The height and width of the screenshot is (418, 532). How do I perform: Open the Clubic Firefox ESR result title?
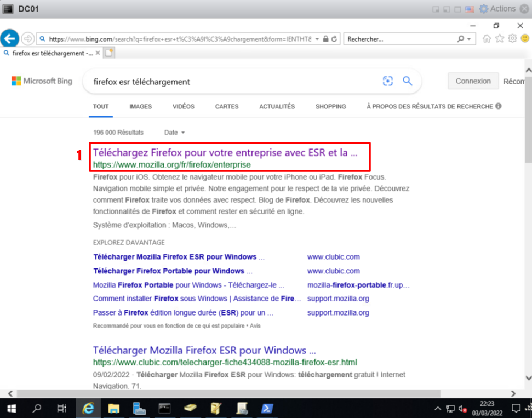(204, 350)
